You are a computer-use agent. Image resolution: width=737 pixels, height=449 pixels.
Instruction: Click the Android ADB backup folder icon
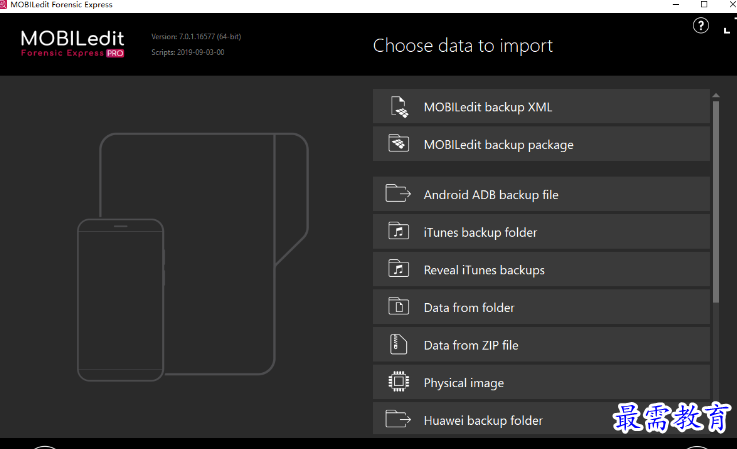click(398, 193)
